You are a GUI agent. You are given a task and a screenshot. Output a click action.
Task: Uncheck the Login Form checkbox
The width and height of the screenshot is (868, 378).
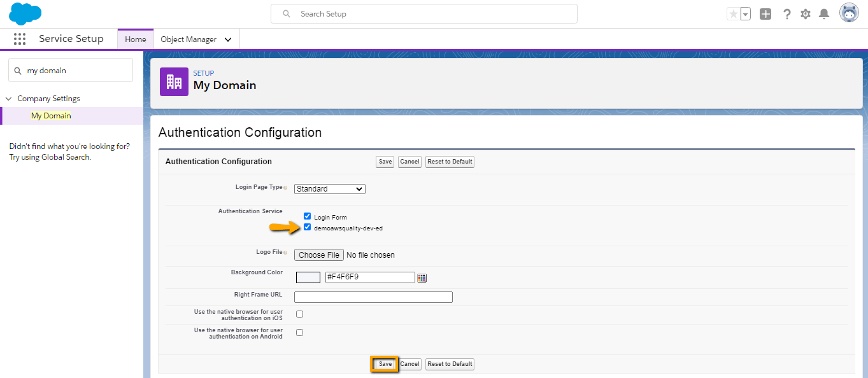pyautogui.click(x=308, y=216)
